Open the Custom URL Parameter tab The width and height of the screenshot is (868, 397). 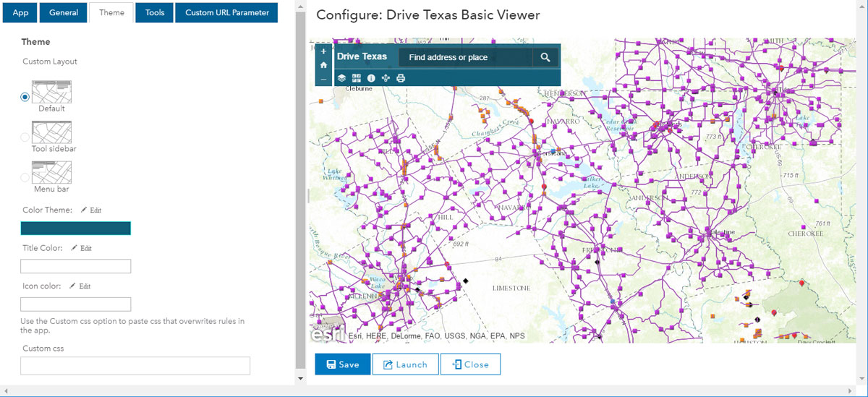[227, 12]
